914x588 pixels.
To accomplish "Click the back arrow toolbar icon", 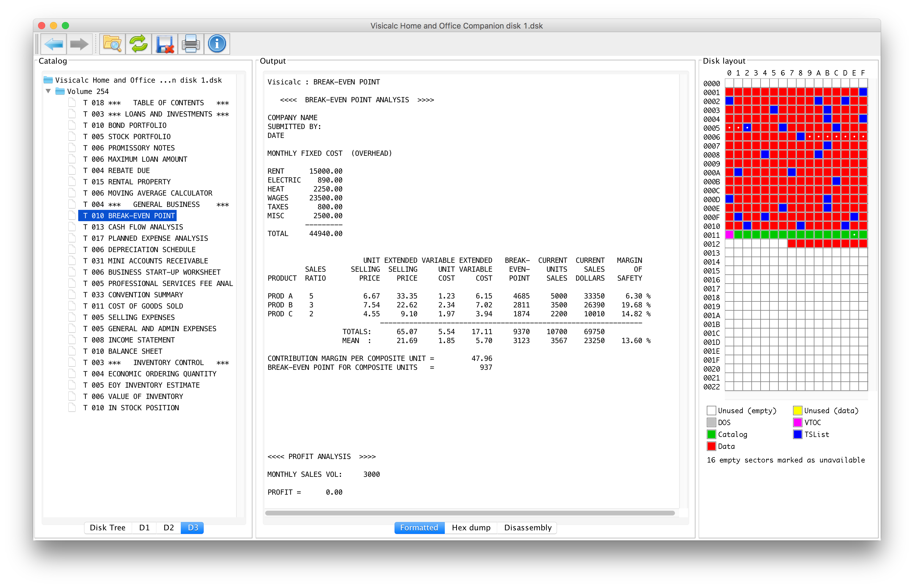I will tap(54, 44).
